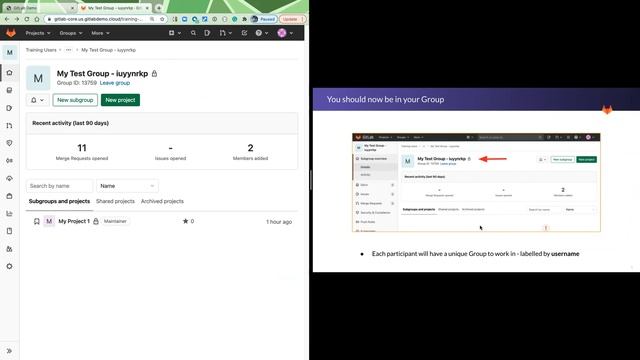
Task: Open Security shield icon in left sidebar
Action: click(9, 143)
